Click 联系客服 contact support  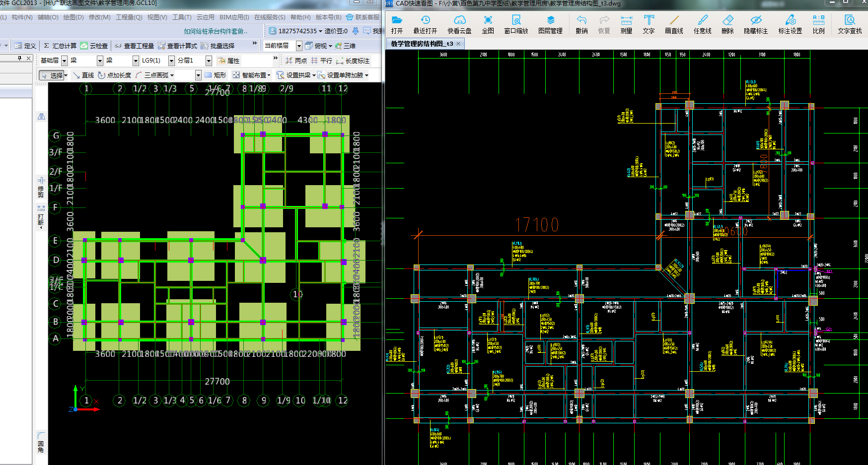(362, 17)
